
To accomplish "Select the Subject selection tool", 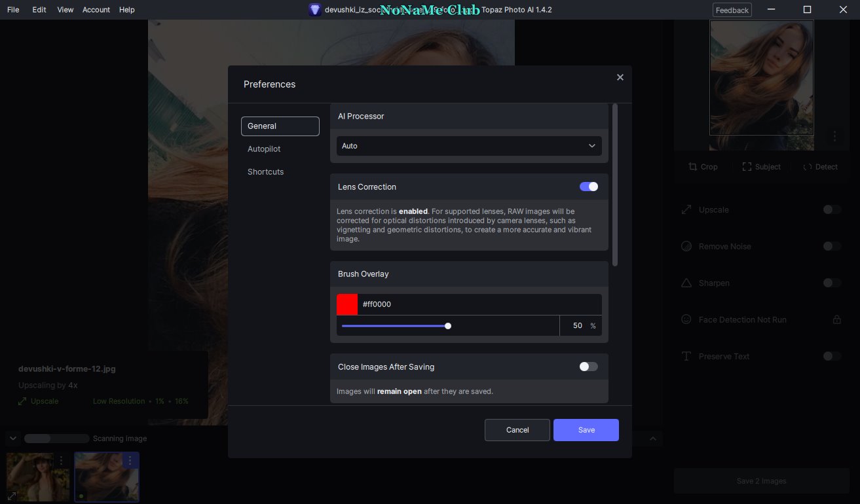I will pyautogui.click(x=761, y=167).
